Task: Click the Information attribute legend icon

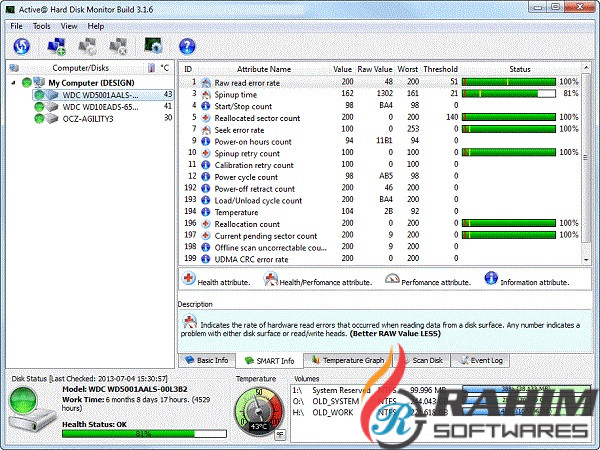Action: [x=491, y=278]
